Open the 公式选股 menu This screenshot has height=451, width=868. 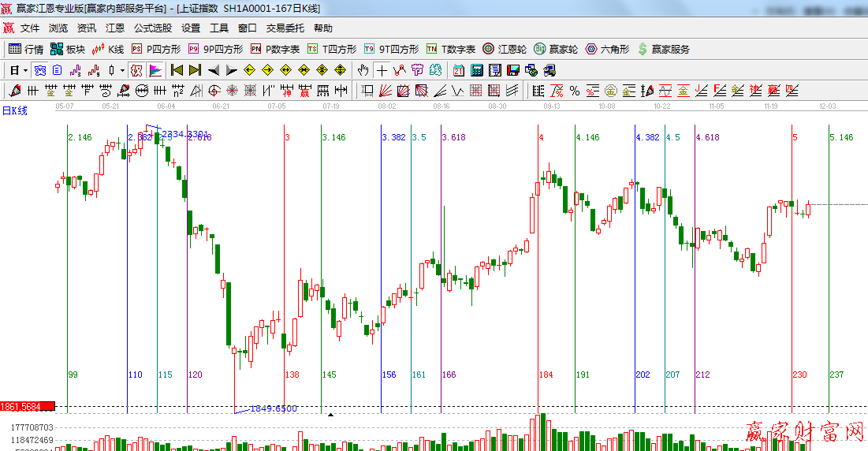coord(152,28)
